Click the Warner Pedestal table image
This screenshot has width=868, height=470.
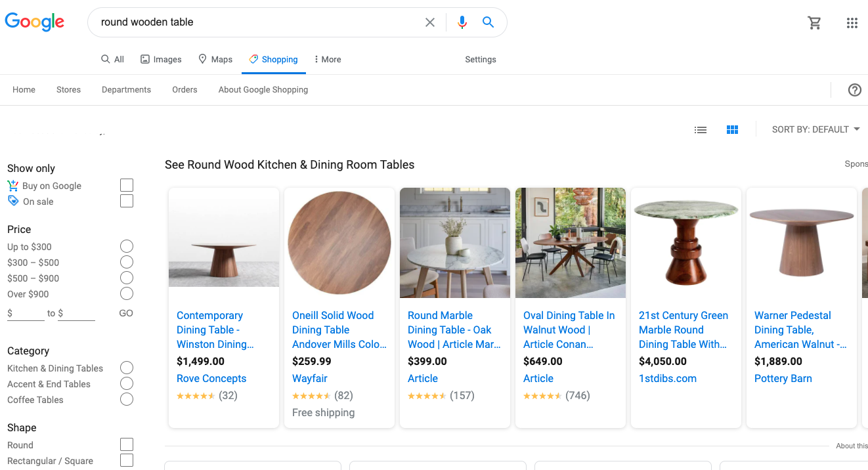tap(802, 243)
